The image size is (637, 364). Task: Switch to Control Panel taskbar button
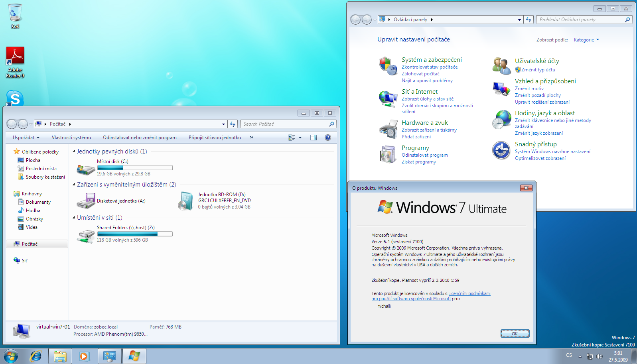110,356
